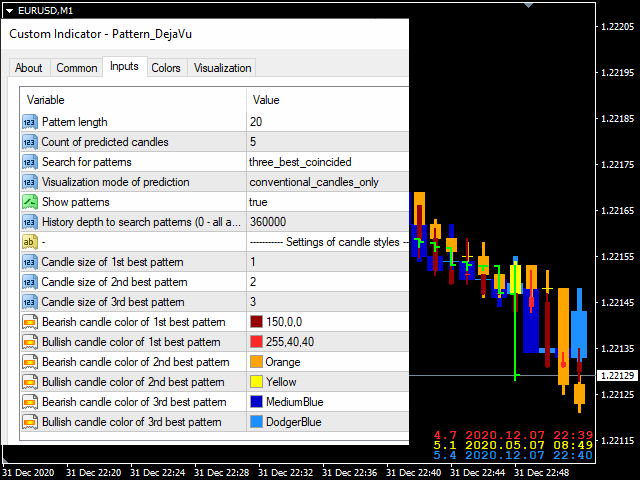Viewport: 640px width, 480px height.
Task: Select 'Pattern length' variable name
Action: tap(75, 122)
